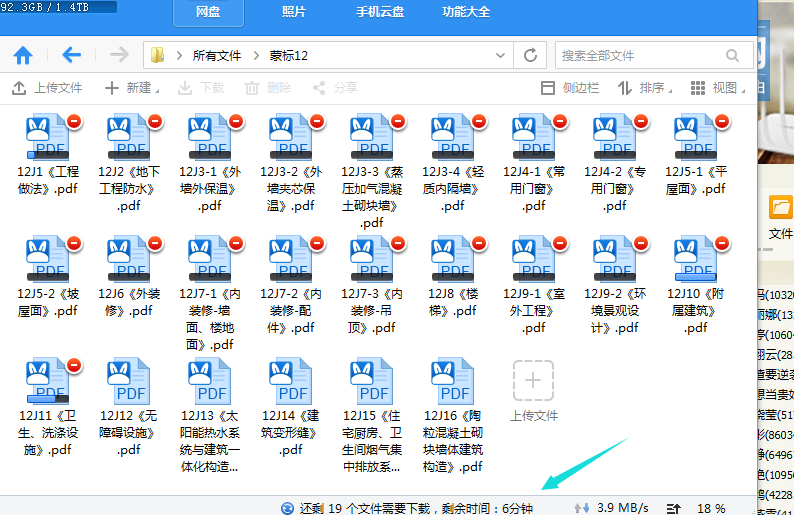The height and width of the screenshot is (515, 794).
Task: Select file 12J6《外装修》.pdf
Action: click(129, 277)
